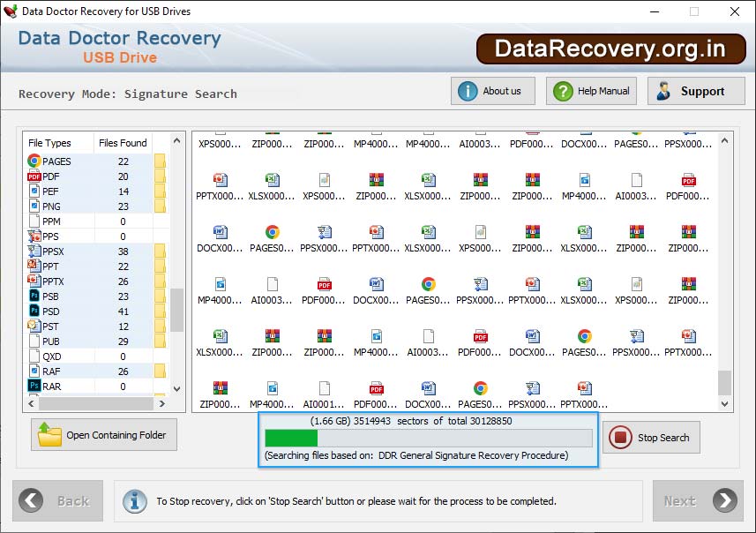Click the PUB files found count 29

pyautogui.click(x=124, y=342)
